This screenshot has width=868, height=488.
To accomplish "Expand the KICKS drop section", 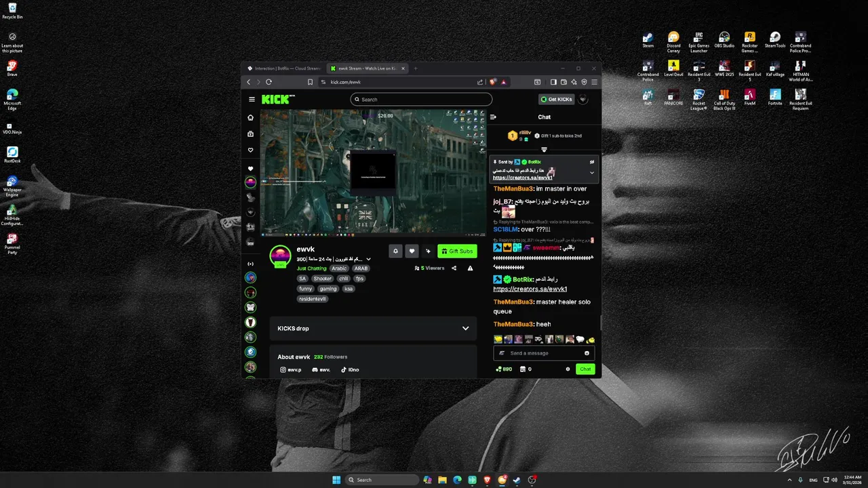I will tap(465, 329).
